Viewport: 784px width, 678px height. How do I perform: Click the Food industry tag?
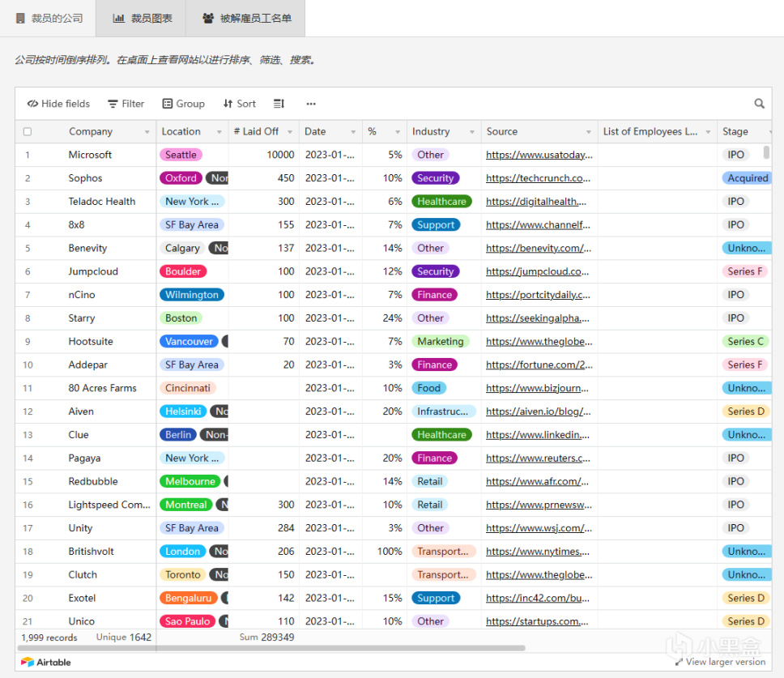coord(428,388)
